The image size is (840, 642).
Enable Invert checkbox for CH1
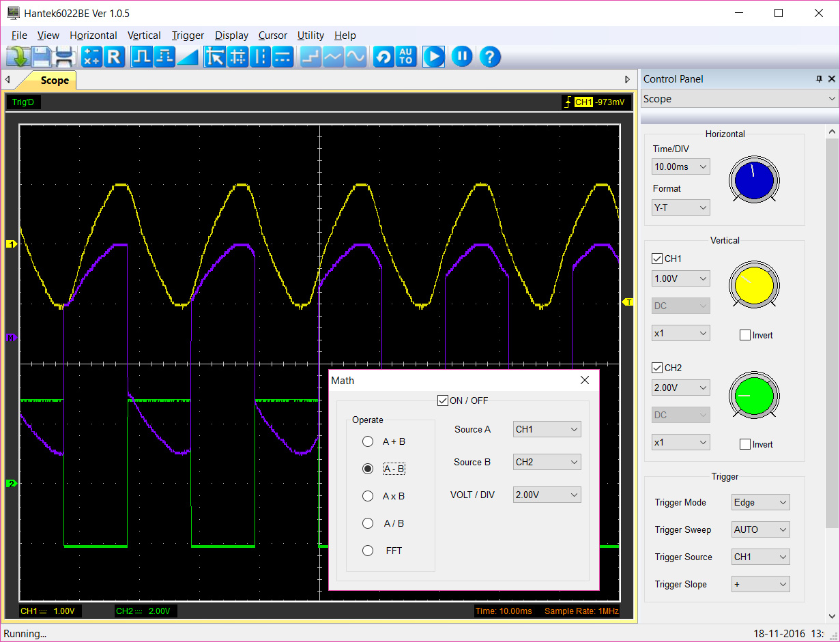(745, 335)
